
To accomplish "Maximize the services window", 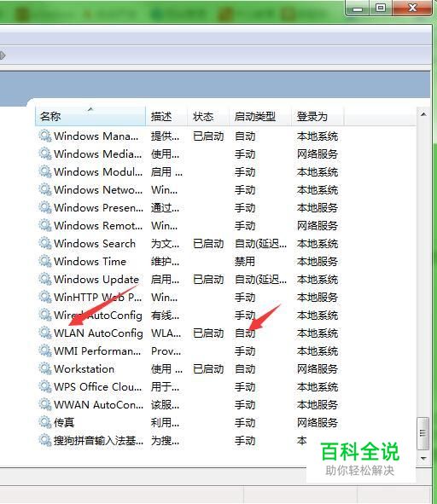I will click(381, 8).
